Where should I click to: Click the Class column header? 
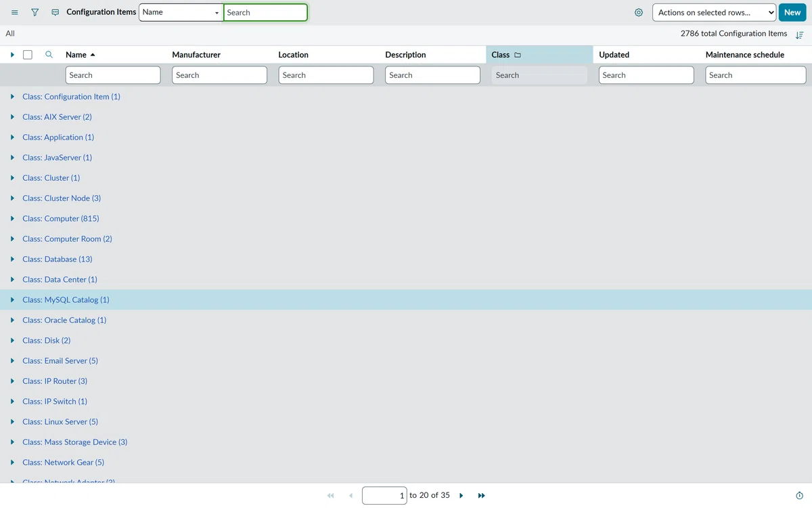[501, 55]
